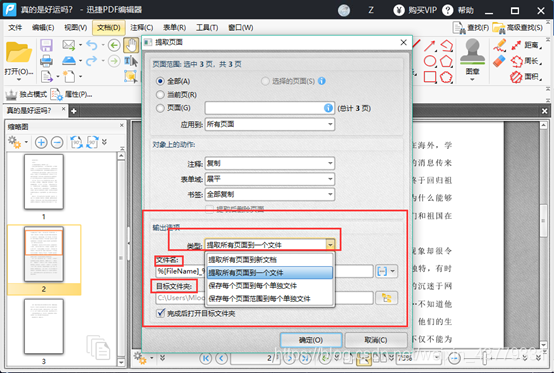Open document properties 属性(P)
Screen dimensions: 554x373
pos(71,94)
